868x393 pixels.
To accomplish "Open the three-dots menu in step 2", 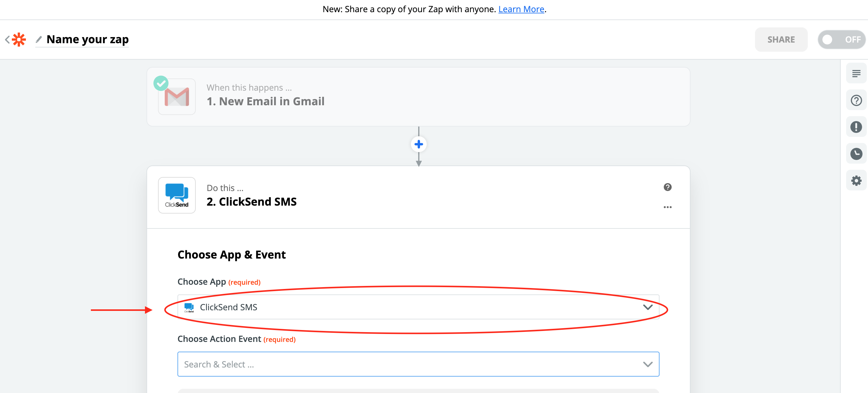I will point(667,207).
